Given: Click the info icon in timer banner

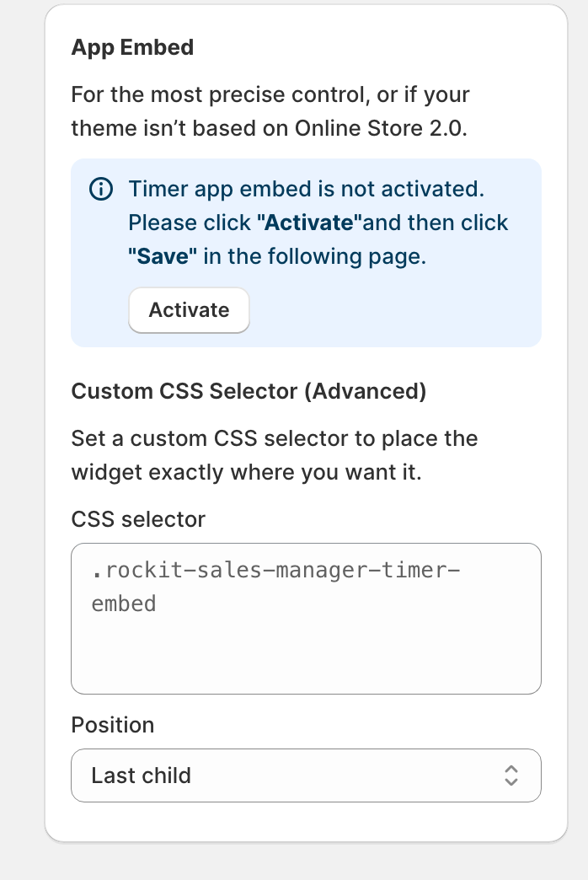Looking at the screenshot, I should [100, 190].
